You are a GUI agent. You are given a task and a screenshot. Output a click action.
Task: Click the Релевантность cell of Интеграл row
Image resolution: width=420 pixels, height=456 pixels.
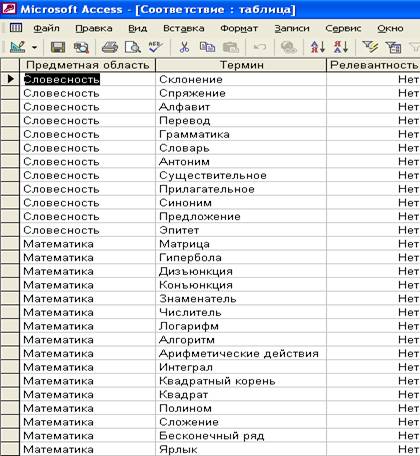coord(373,367)
